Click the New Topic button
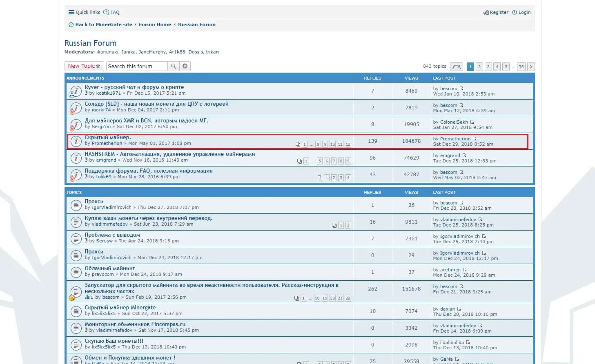Screen dimensions: 595x364 84,66
